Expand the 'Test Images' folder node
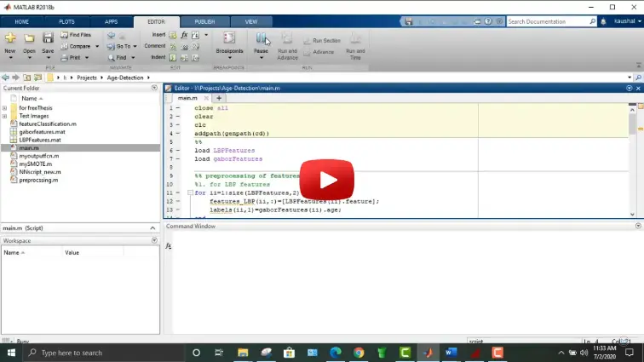 [x=5, y=116]
